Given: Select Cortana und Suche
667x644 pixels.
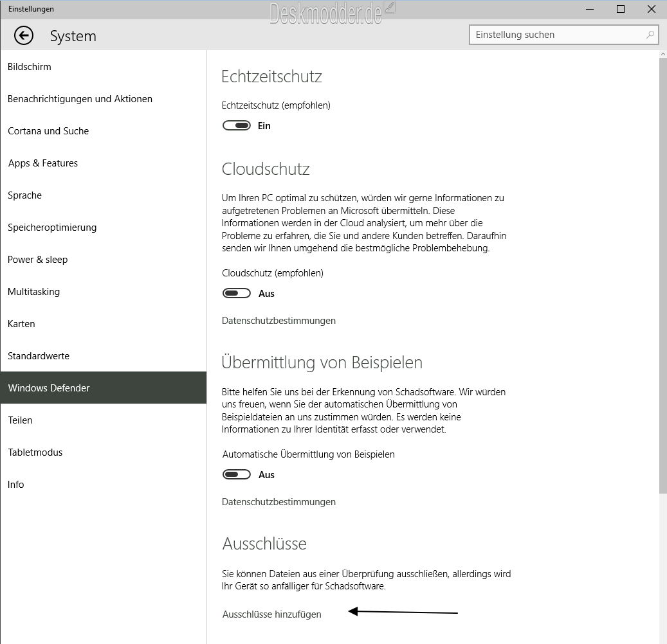Looking at the screenshot, I should (x=104, y=131).
